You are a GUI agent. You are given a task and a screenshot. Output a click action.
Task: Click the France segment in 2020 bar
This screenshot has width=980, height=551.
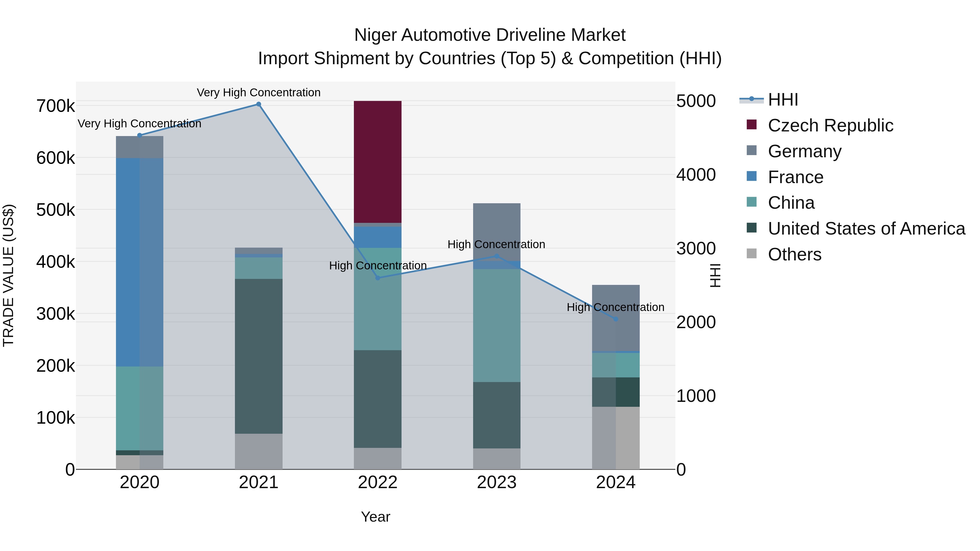[x=140, y=262]
